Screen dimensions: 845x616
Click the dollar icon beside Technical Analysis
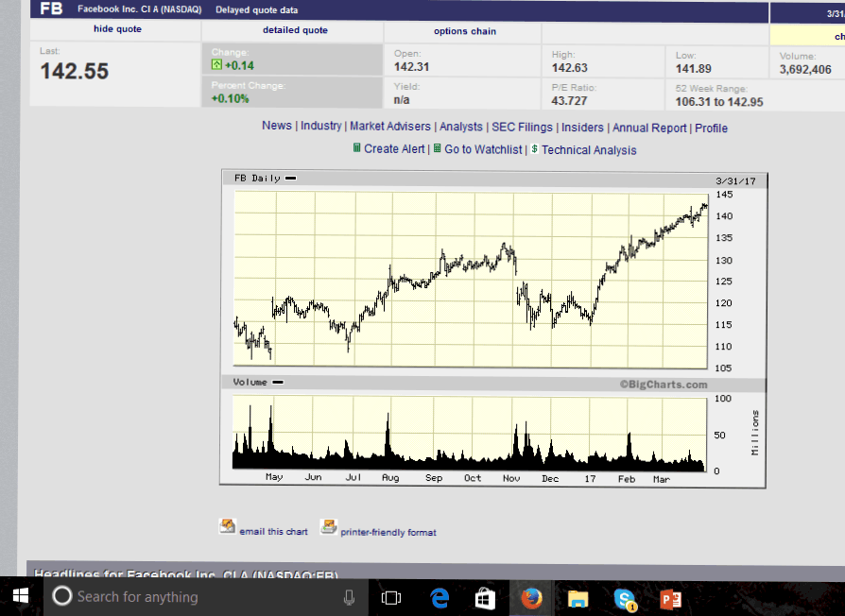point(534,148)
